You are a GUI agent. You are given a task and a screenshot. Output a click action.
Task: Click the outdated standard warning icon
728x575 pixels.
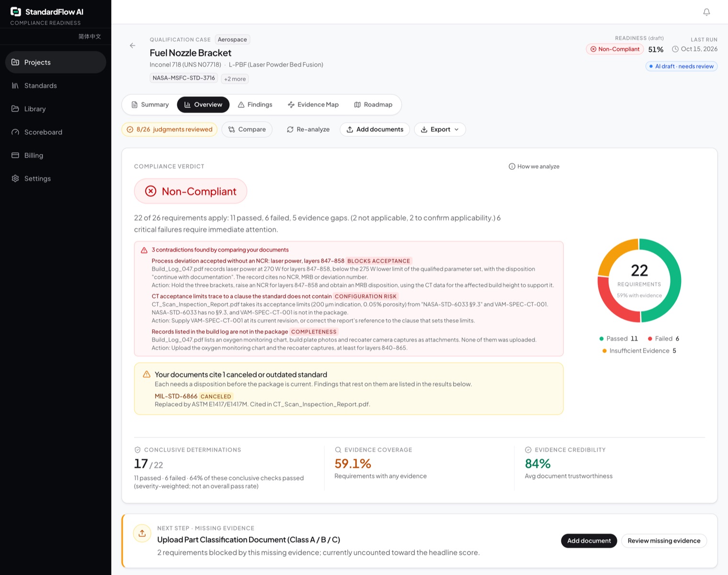click(147, 374)
